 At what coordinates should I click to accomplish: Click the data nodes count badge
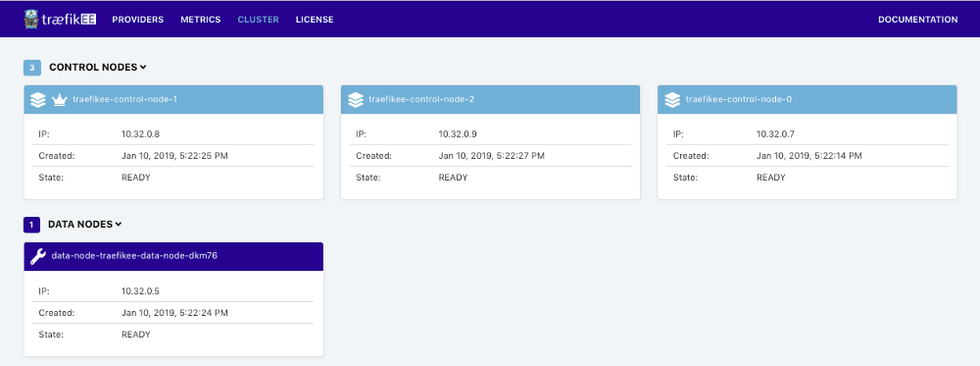click(32, 224)
